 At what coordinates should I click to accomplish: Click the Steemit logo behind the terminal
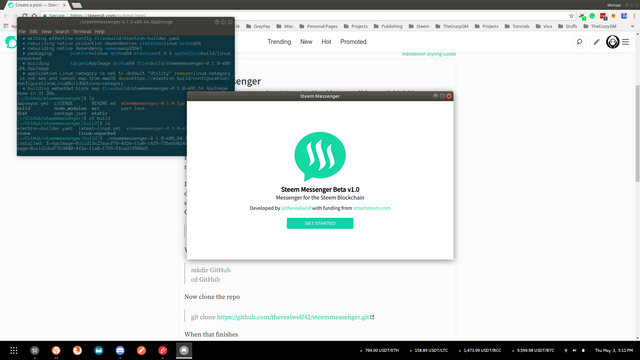[11, 42]
